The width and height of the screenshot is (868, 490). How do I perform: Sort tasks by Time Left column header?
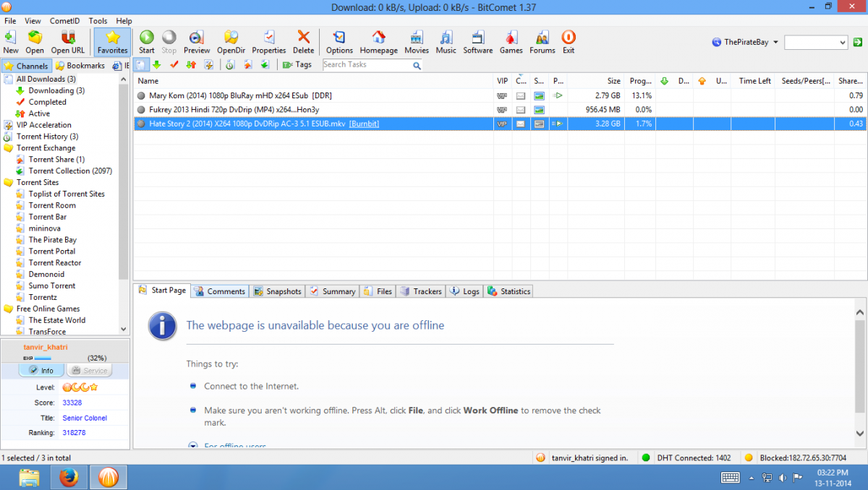[754, 81]
